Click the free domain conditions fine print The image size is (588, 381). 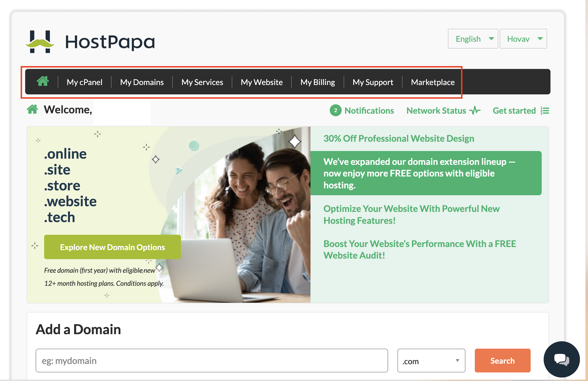click(104, 277)
